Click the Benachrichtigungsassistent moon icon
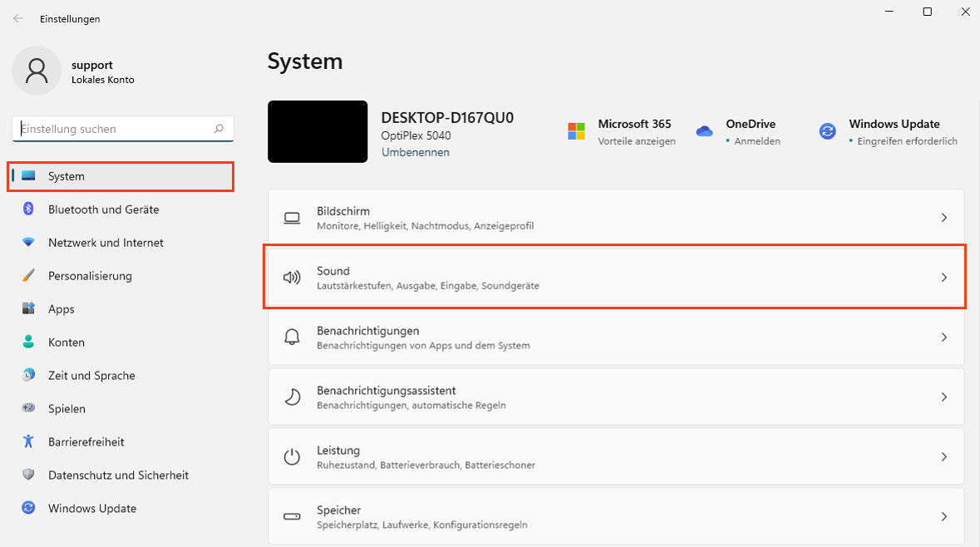 [292, 397]
